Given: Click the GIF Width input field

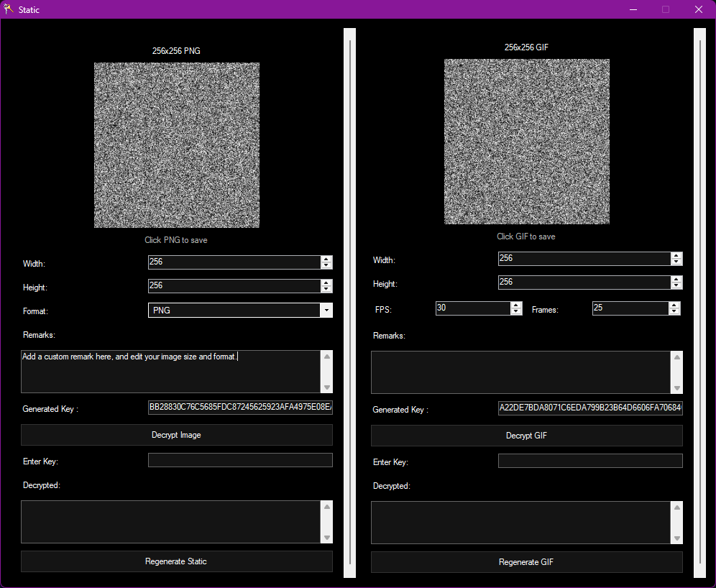Looking at the screenshot, I should 584,258.
